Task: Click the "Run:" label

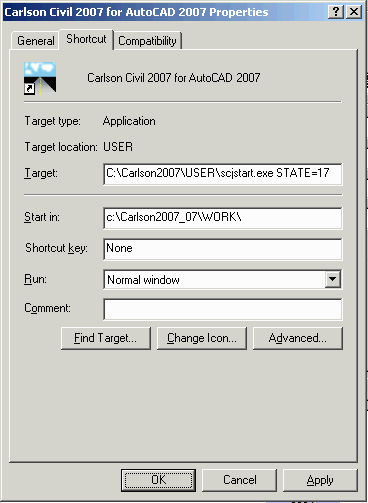Action: click(35, 279)
